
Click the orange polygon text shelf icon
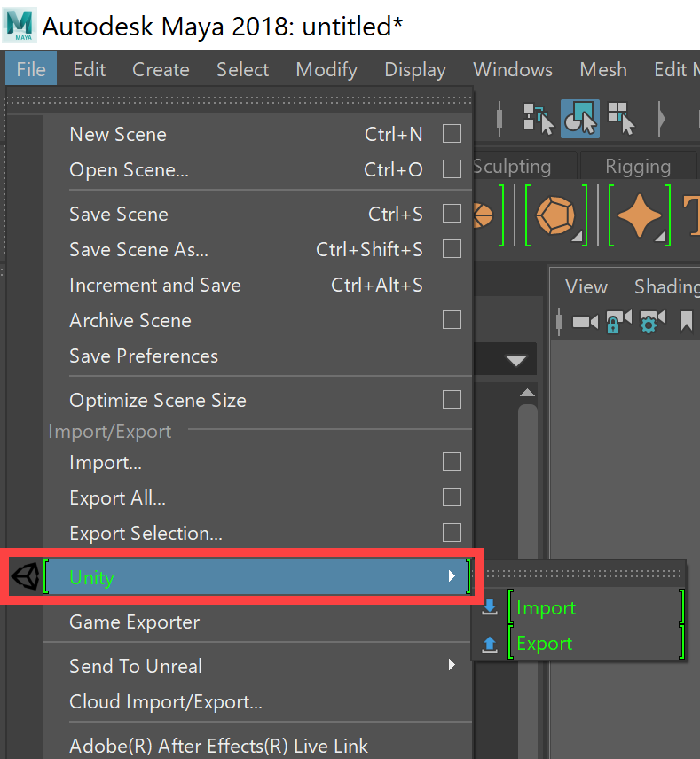click(x=692, y=215)
